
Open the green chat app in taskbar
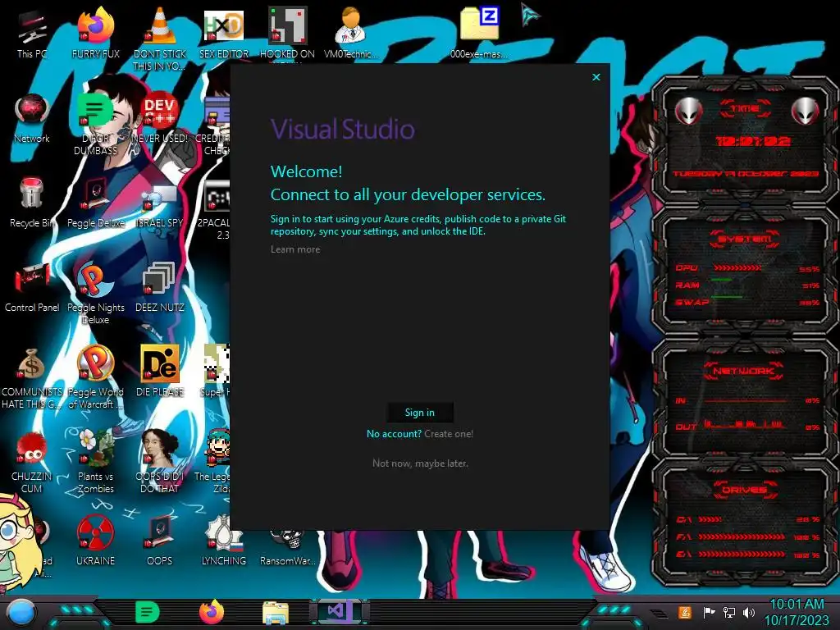tap(148, 612)
